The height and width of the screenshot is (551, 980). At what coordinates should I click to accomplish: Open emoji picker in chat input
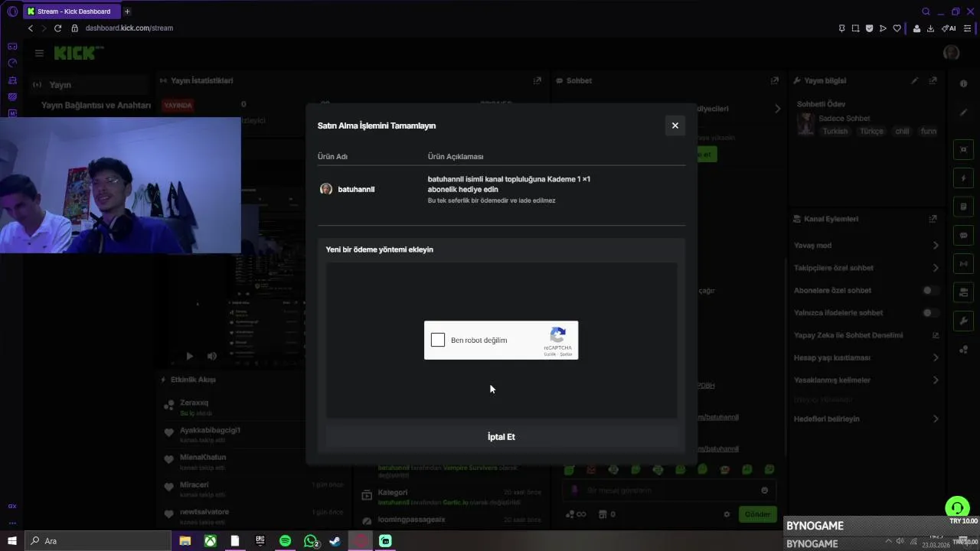764,491
